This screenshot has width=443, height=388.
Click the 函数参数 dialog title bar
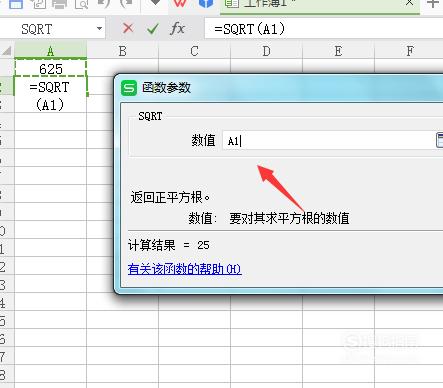click(x=279, y=88)
